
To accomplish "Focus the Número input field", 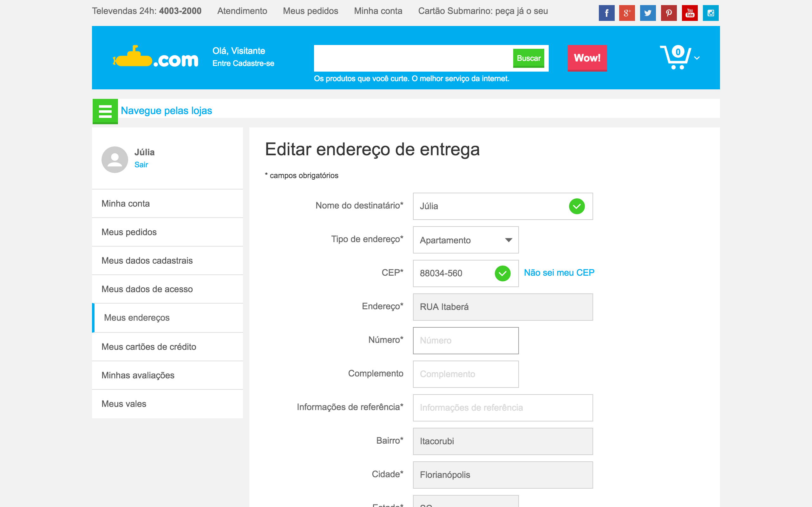I will (x=465, y=341).
